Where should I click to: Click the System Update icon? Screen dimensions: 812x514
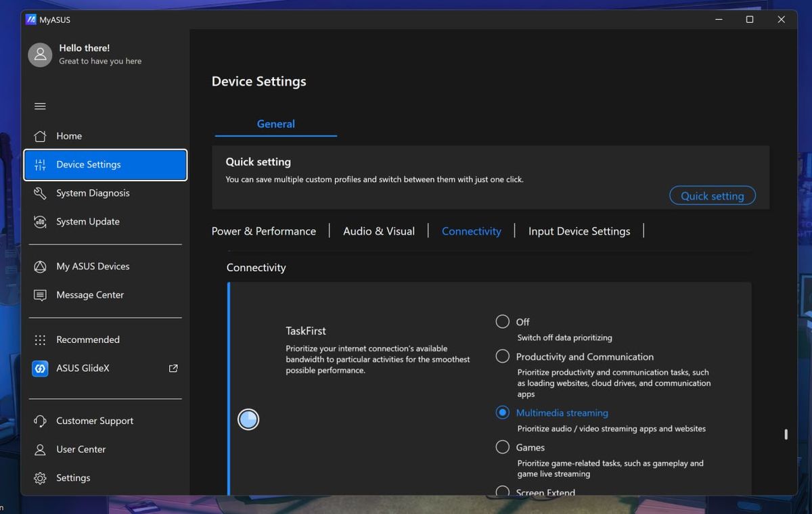click(x=40, y=221)
